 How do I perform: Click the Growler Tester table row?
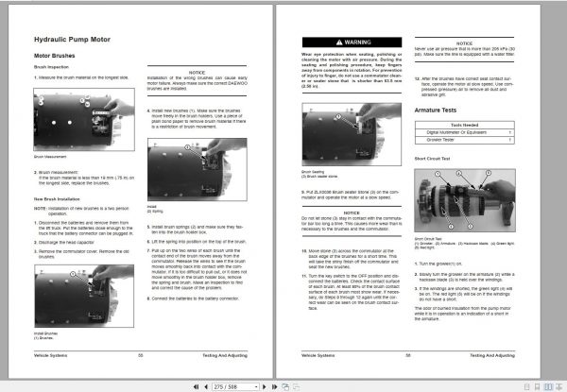pos(465,140)
